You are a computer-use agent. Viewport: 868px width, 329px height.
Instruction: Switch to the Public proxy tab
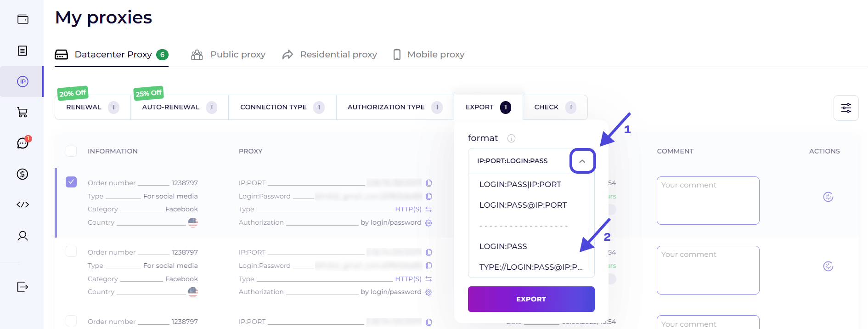tap(228, 55)
